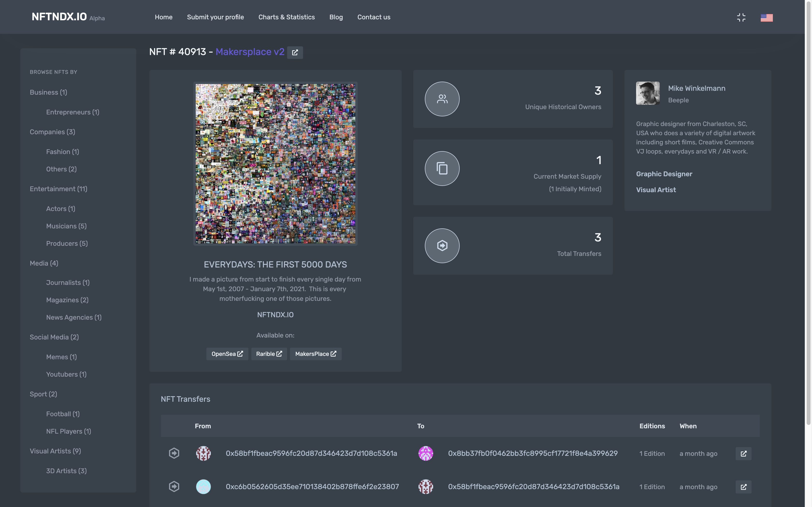Open the Makersplace v2 external link icon
Image resolution: width=812 pixels, height=507 pixels.
click(295, 52)
